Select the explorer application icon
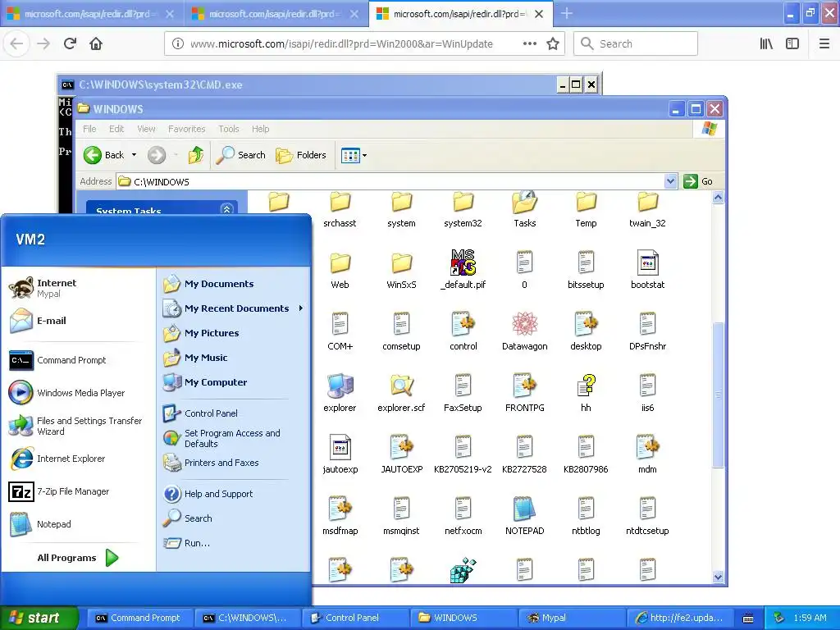This screenshot has height=630, width=840. [x=340, y=393]
